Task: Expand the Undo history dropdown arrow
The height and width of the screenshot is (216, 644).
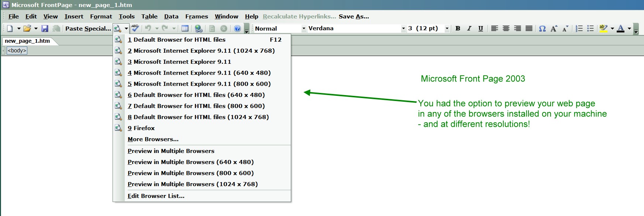Action: pyautogui.click(x=157, y=28)
